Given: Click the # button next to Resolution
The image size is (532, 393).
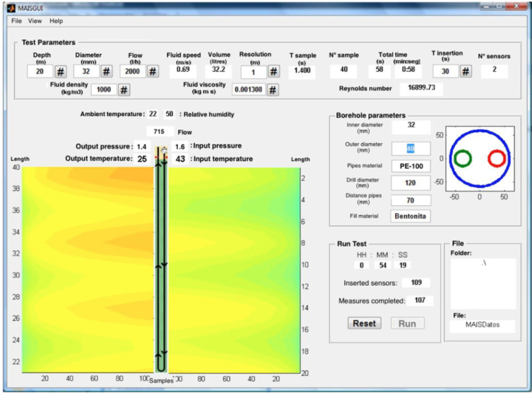Looking at the screenshot, I should click(x=273, y=72).
